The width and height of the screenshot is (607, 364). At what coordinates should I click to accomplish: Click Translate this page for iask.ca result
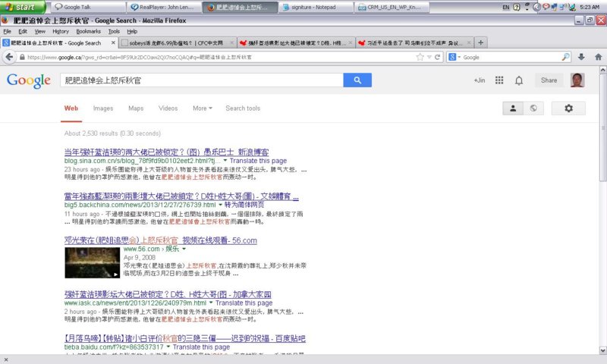244,303
